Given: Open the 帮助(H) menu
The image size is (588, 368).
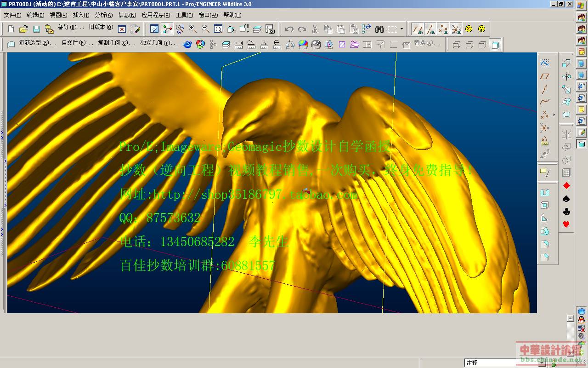Looking at the screenshot, I should pos(232,15).
